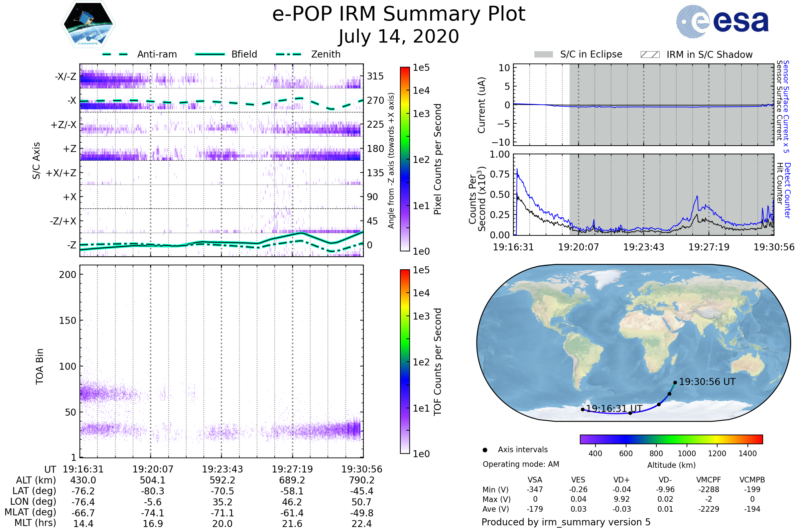798x532 pixels.
Task: Click the Altitude (km) colorbar
Action: 671,439
